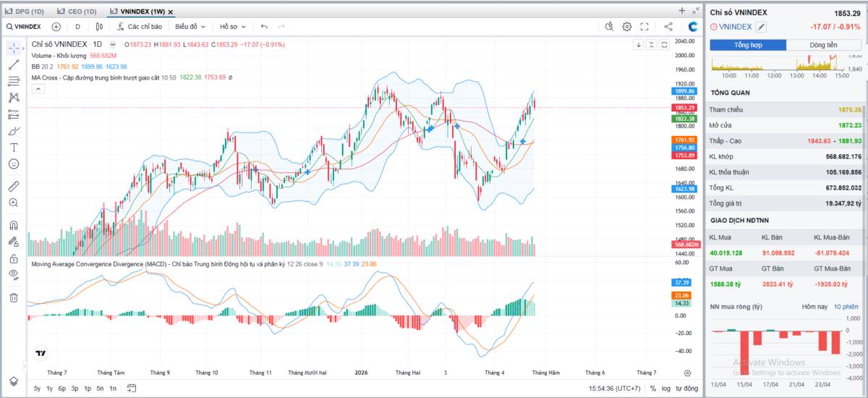Viewport: 868px width, 398px height.
Task: Click the collapse arrows icon by tabs
Action: 695,11
